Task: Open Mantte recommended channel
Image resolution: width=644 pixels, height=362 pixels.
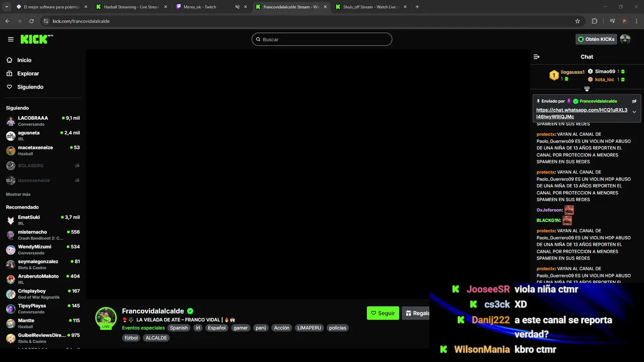Action: coord(43,323)
